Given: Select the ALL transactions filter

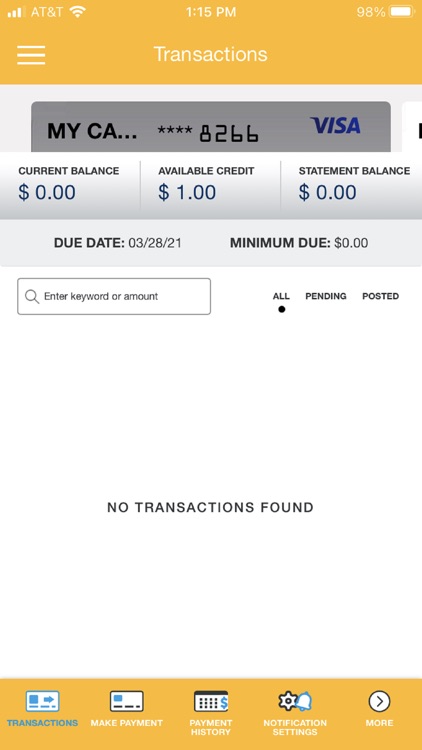Looking at the screenshot, I should click(281, 296).
